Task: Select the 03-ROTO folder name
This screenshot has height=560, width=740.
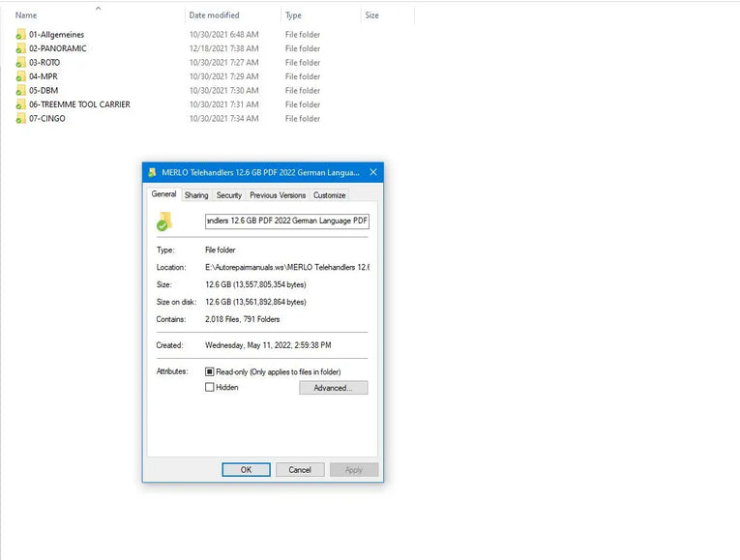Action: click(x=44, y=62)
